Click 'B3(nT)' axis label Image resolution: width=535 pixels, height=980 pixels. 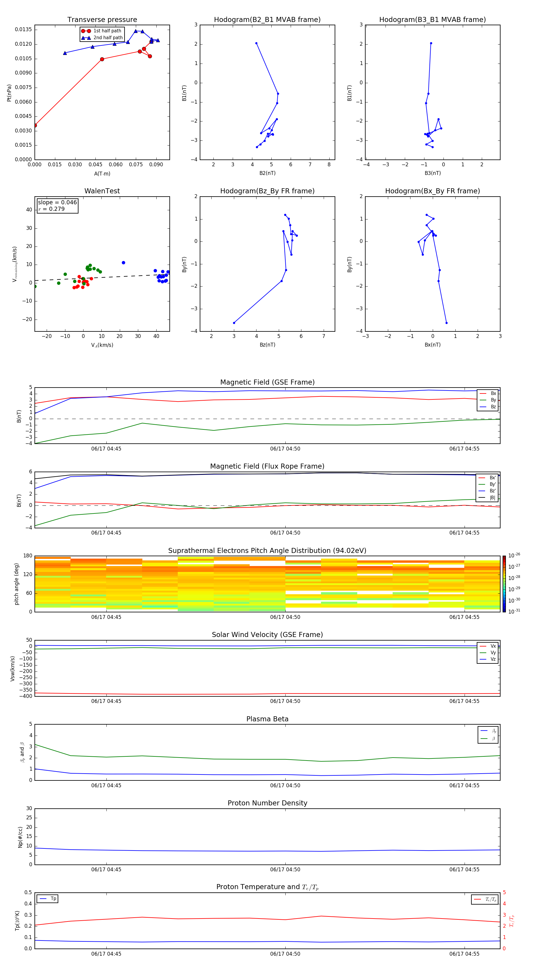[x=432, y=173]
